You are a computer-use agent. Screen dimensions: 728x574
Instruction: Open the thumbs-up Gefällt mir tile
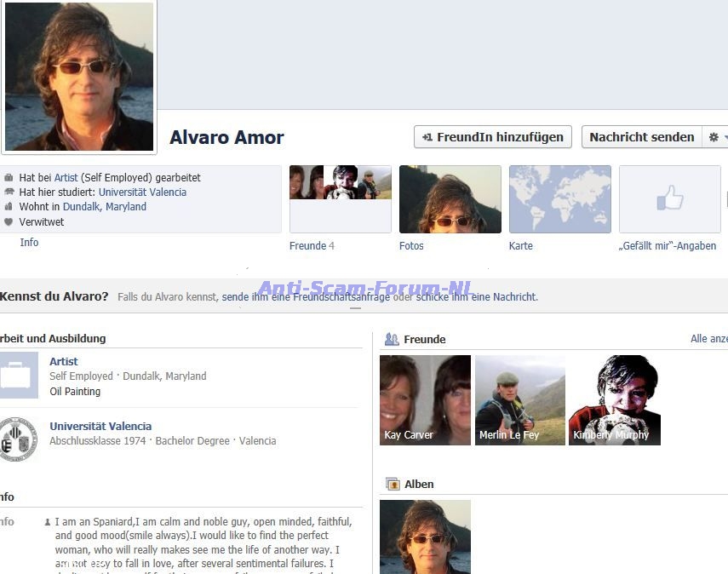point(669,199)
